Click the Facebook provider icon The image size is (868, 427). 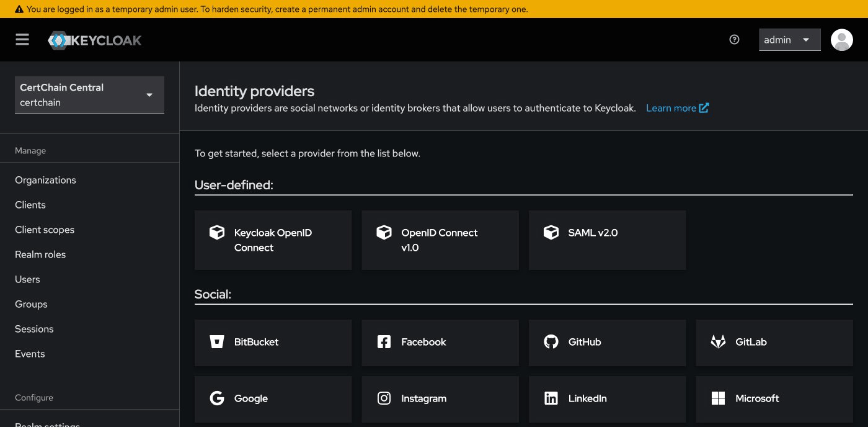(x=384, y=341)
